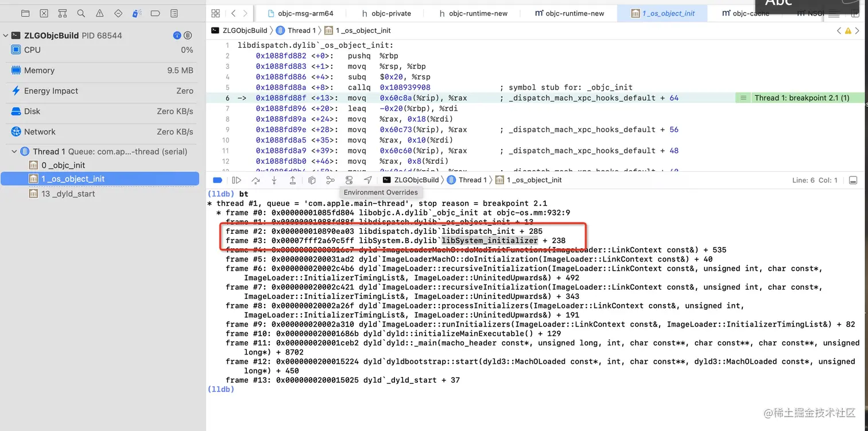
Task: Select the CPU gauge
Action: [102, 50]
